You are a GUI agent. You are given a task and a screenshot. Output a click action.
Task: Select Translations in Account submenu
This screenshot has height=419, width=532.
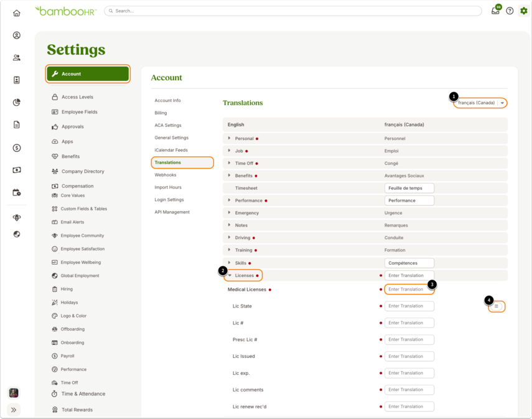coord(167,162)
